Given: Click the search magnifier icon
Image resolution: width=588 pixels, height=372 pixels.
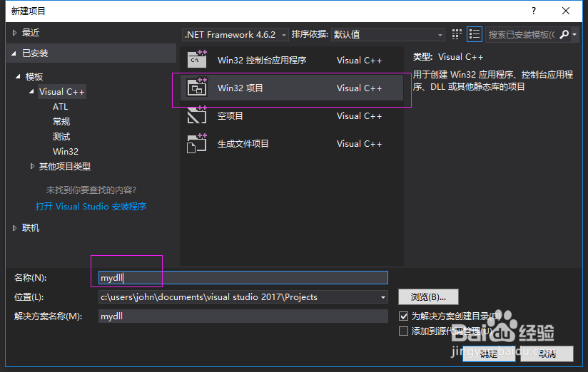Looking at the screenshot, I should [x=564, y=34].
